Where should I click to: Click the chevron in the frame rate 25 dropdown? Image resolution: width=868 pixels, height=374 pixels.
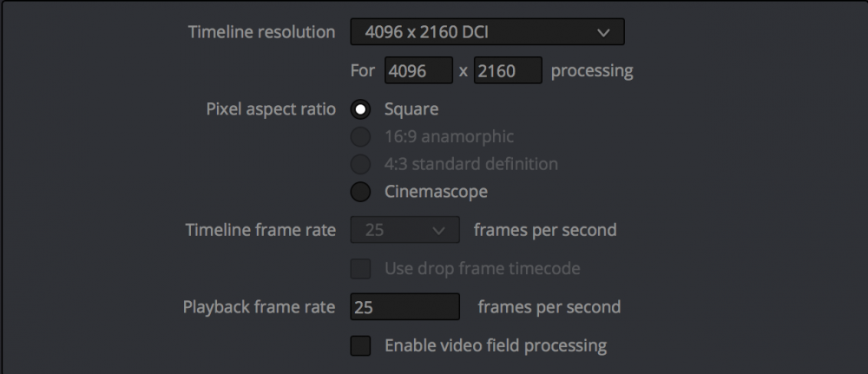(x=439, y=231)
